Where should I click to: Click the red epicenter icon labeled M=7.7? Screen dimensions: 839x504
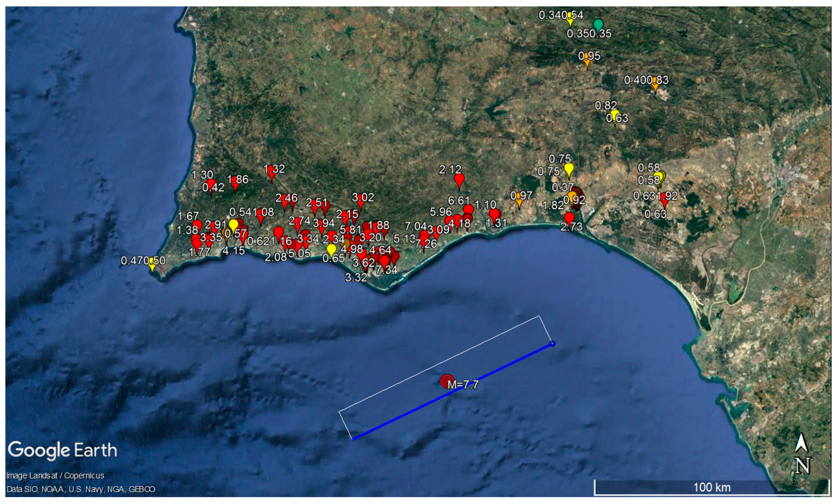click(x=446, y=381)
